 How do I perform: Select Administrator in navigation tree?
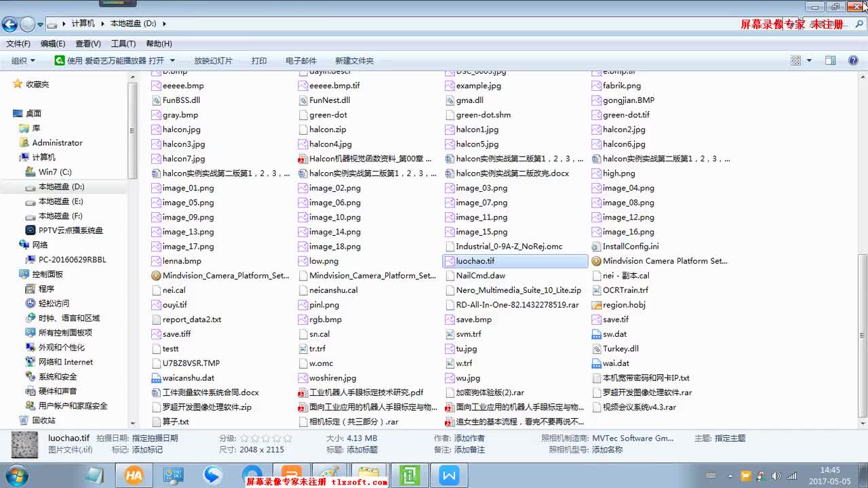(x=57, y=143)
